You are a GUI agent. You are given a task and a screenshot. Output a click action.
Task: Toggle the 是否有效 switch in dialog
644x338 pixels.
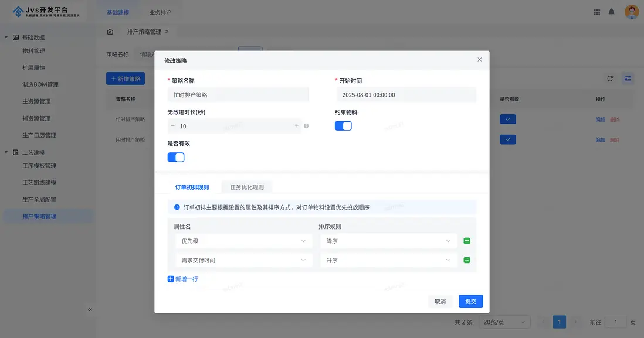coord(176,157)
